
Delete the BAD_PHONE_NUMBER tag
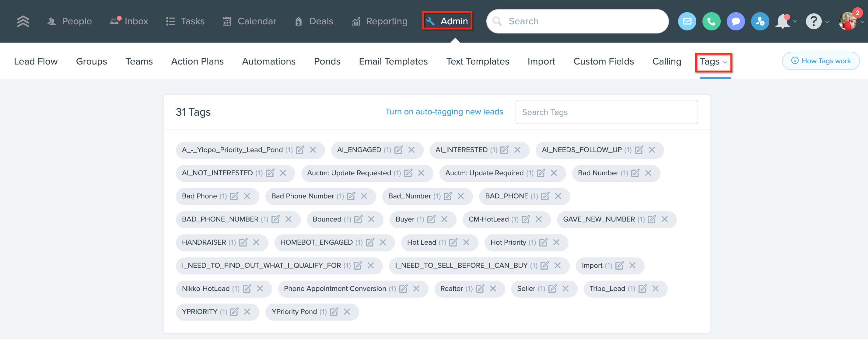[x=289, y=219]
